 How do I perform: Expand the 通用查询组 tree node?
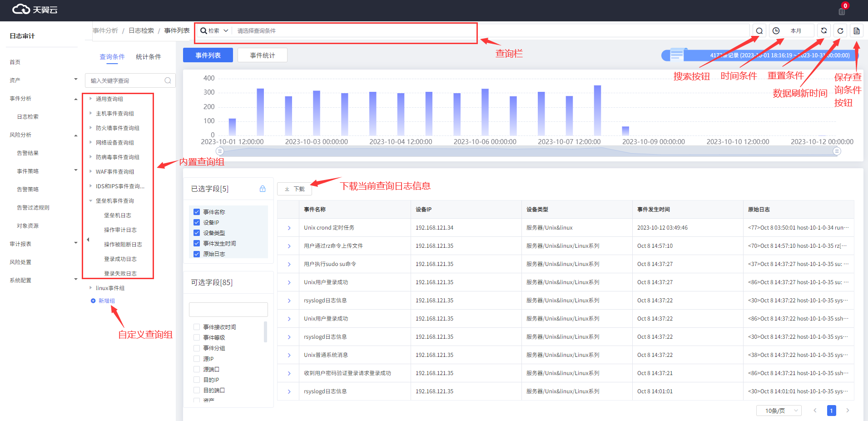pyautogui.click(x=91, y=99)
